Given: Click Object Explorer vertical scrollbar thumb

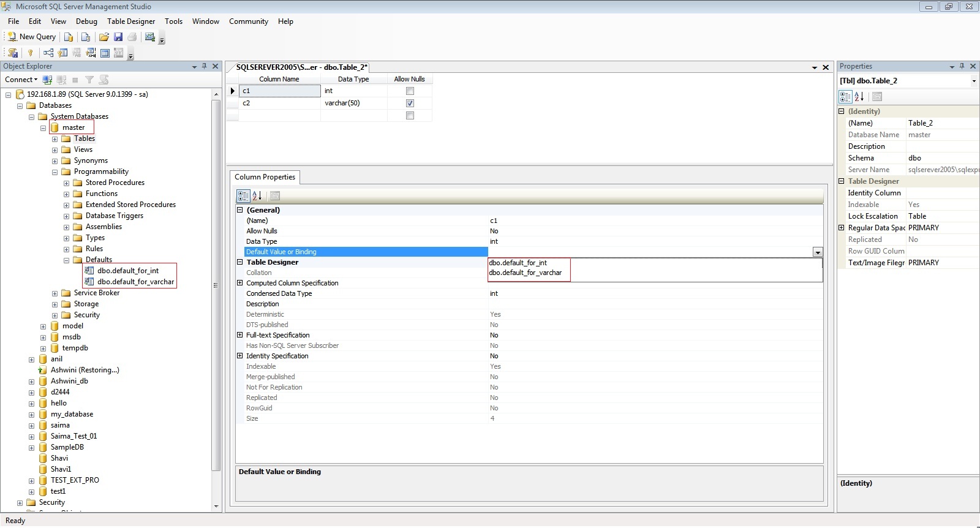Looking at the screenshot, I should [216, 285].
